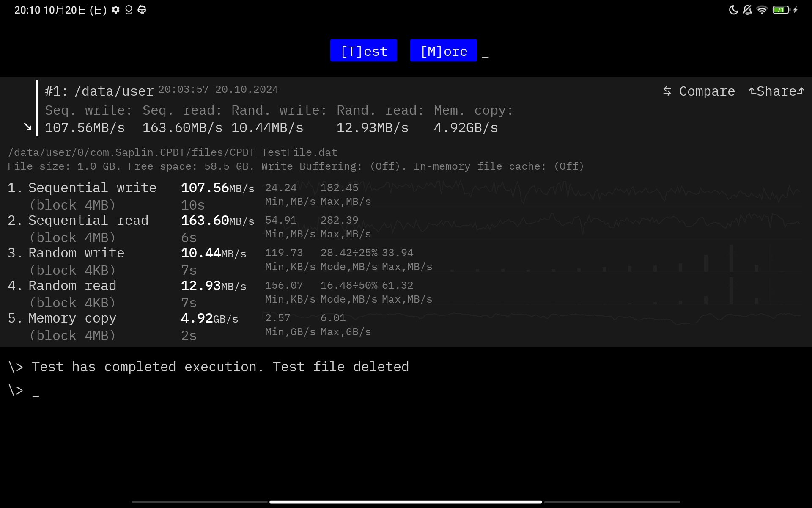The height and width of the screenshot is (508, 812).
Task: Click the #1: /data/user result header
Action: point(99,91)
